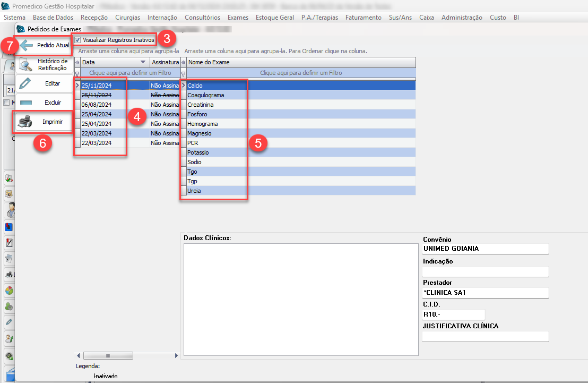Click the Excluir minus bar icon
The image size is (588, 383).
click(x=24, y=103)
